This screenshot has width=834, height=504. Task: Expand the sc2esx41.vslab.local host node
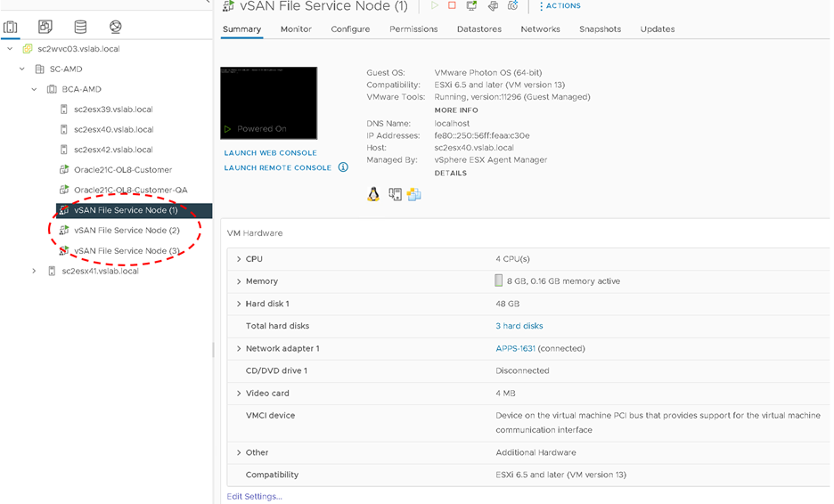35,271
